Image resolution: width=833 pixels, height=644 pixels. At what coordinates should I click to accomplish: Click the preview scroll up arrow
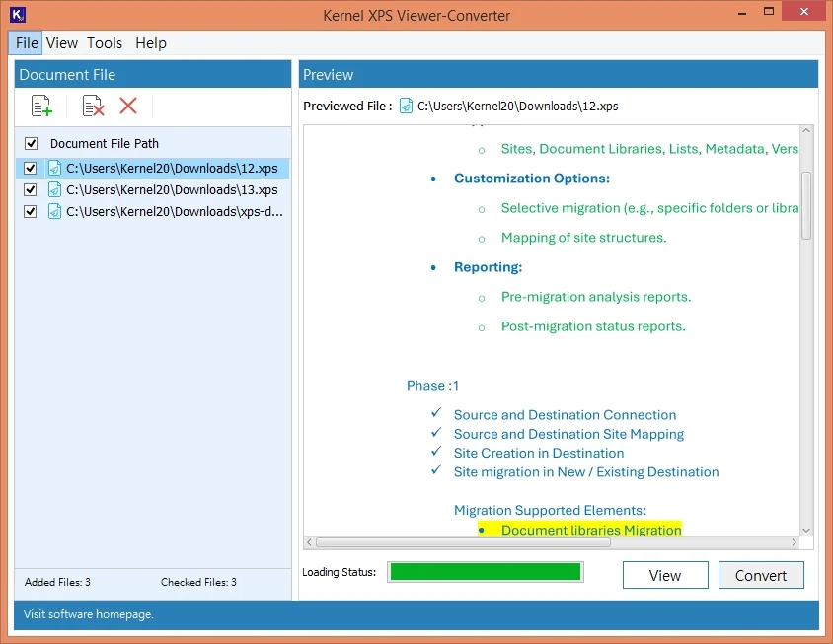pyautogui.click(x=806, y=130)
